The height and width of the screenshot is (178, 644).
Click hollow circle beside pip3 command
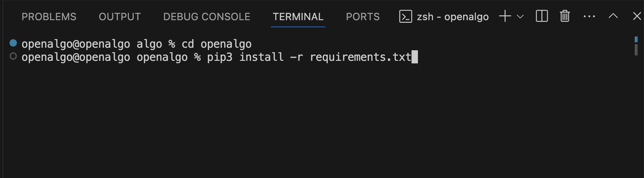pyautogui.click(x=13, y=56)
